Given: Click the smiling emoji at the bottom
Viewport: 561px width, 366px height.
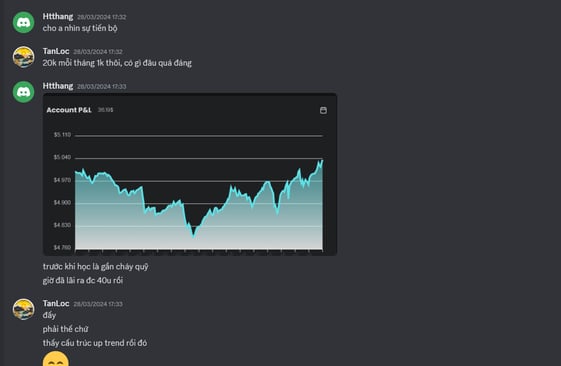Looking at the screenshot, I should click(x=56, y=359).
